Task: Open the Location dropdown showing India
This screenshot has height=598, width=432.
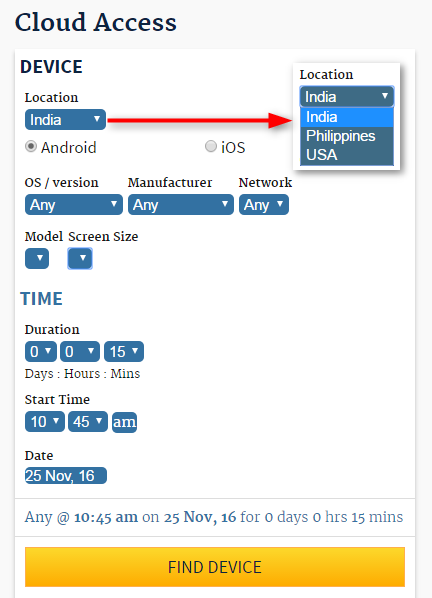Action: point(65,120)
